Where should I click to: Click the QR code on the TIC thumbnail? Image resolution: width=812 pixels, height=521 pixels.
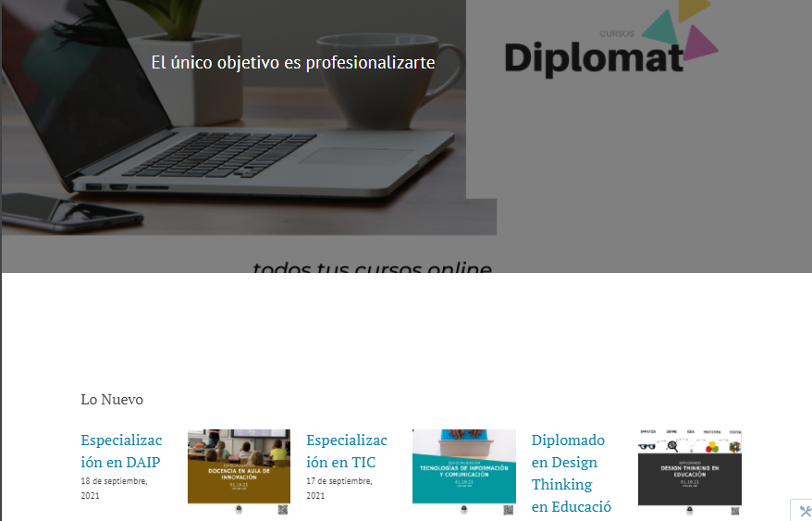509,510
